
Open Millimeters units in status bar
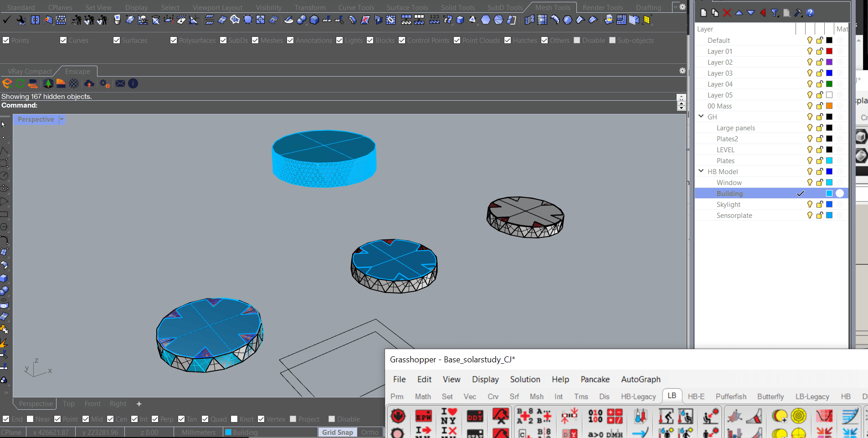pyautogui.click(x=199, y=432)
